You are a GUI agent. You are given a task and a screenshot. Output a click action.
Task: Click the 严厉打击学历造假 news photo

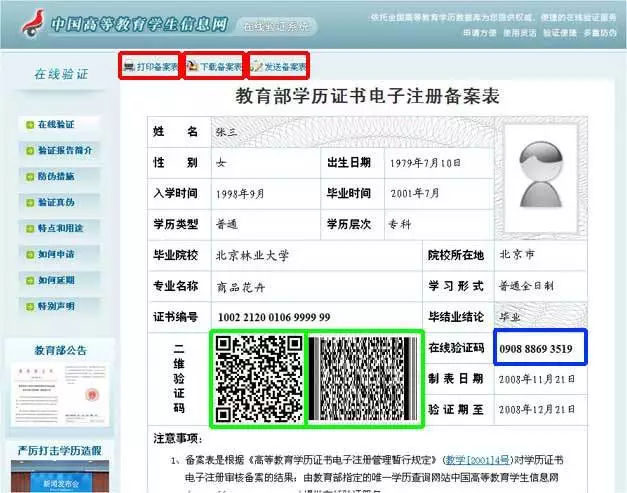pos(60,477)
